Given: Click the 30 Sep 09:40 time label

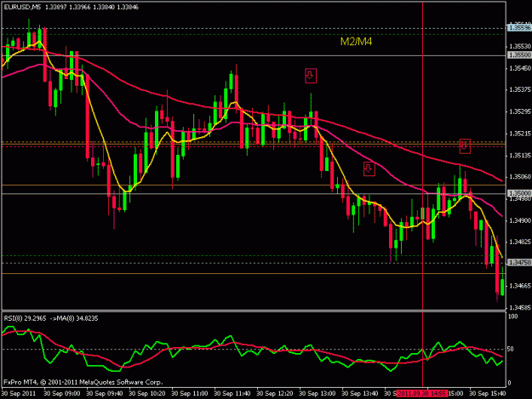Looking at the screenshot, I should tap(105, 394).
